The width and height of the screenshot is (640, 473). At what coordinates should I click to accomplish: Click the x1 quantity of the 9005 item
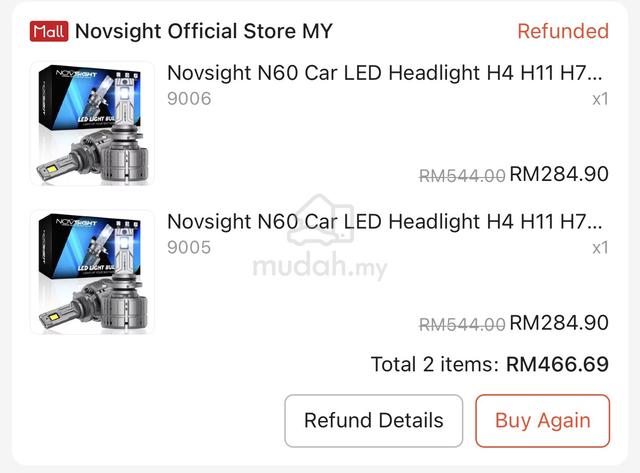click(600, 248)
